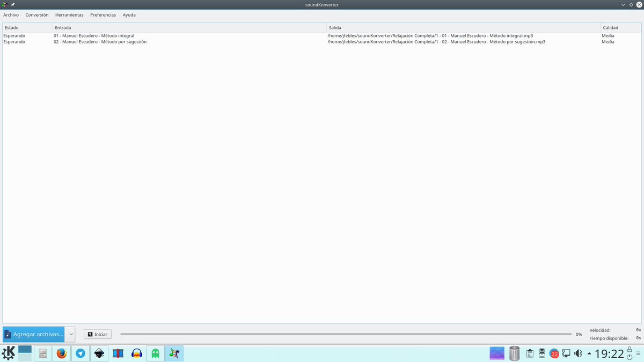Screen dimensions: 644x362
Task: Open the virtual desktop pager widget
Action: 25,353
